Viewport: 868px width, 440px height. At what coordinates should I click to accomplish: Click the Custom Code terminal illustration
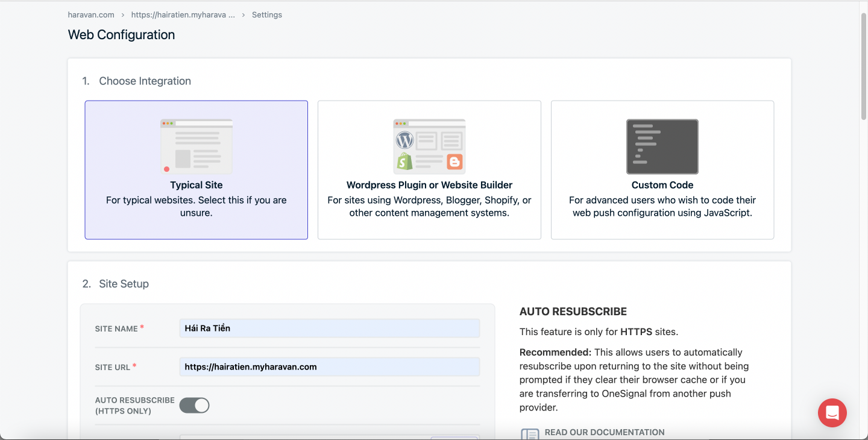pyautogui.click(x=662, y=146)
